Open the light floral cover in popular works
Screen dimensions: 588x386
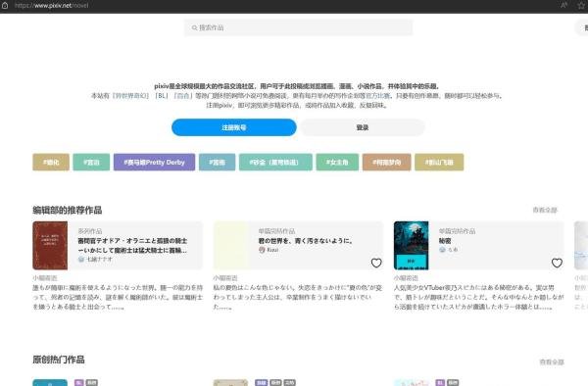tap(411, 383)
